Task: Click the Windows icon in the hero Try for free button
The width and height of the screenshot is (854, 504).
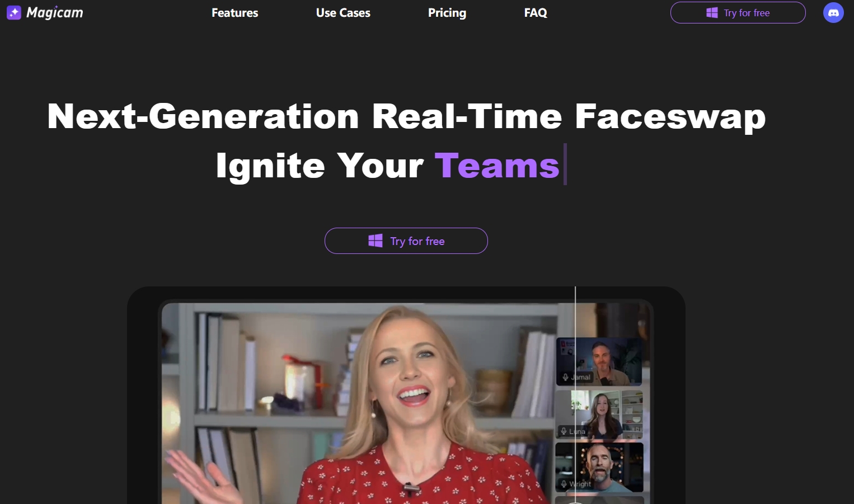Action: [x=376, y=241]
